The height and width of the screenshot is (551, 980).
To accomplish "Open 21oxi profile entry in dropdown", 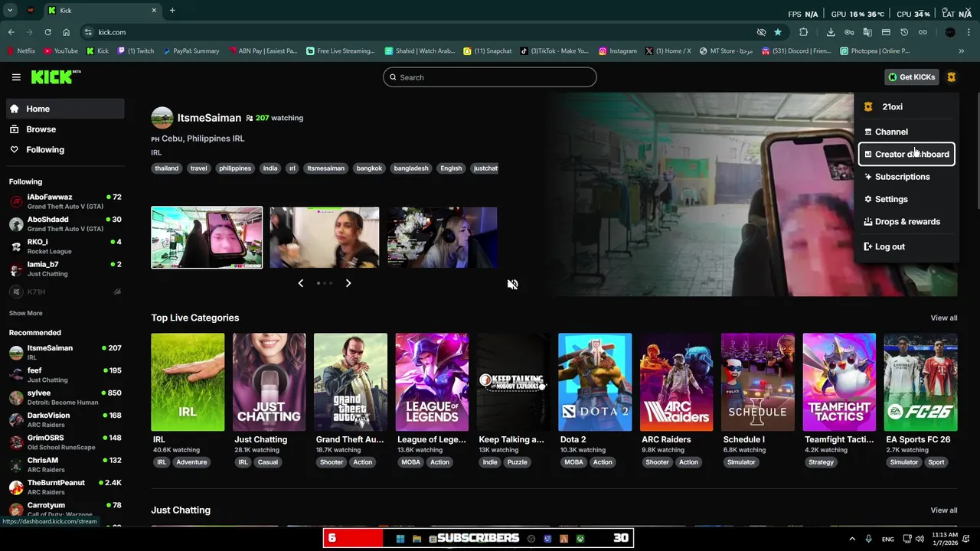I will pos(906,107).
